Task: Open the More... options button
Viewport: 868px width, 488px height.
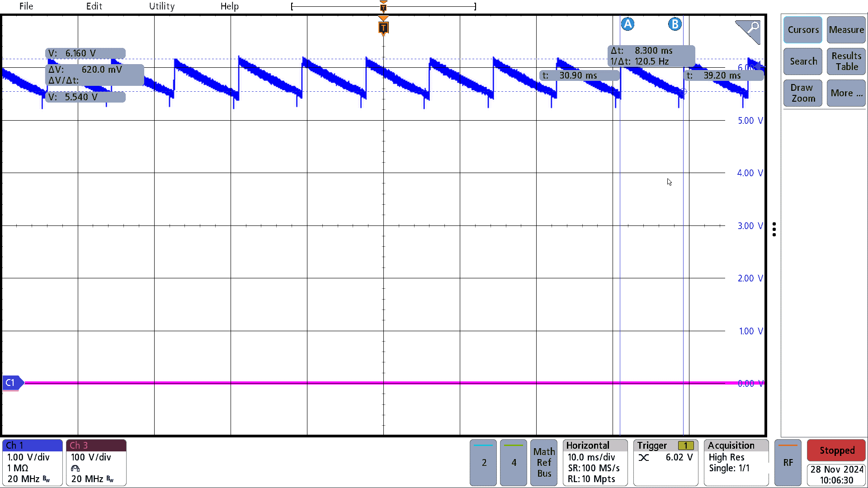Action: pos(846,93)
